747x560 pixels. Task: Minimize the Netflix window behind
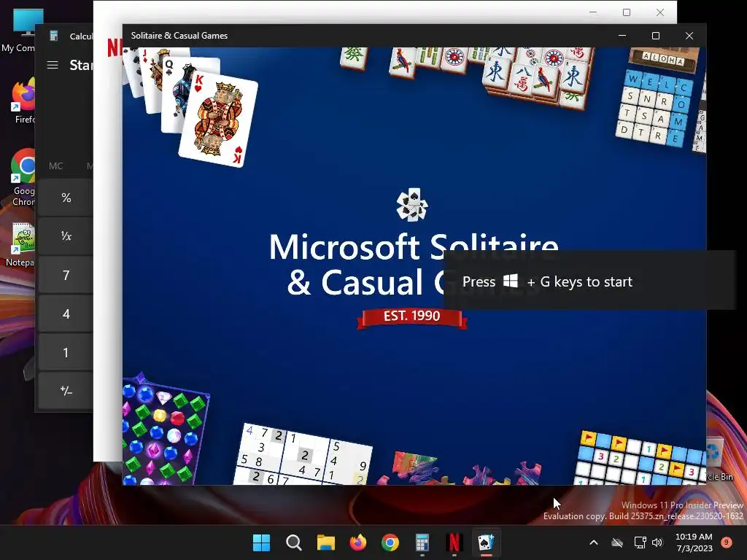tap(593, 12)
